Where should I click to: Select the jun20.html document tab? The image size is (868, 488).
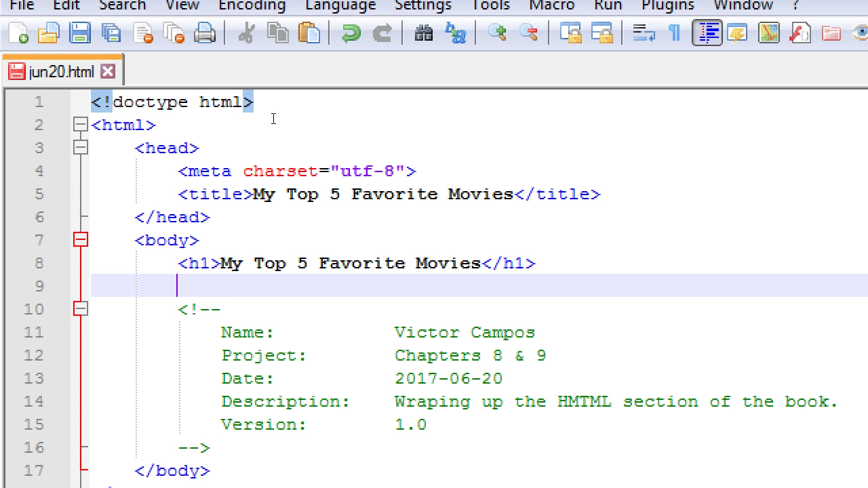61,71
